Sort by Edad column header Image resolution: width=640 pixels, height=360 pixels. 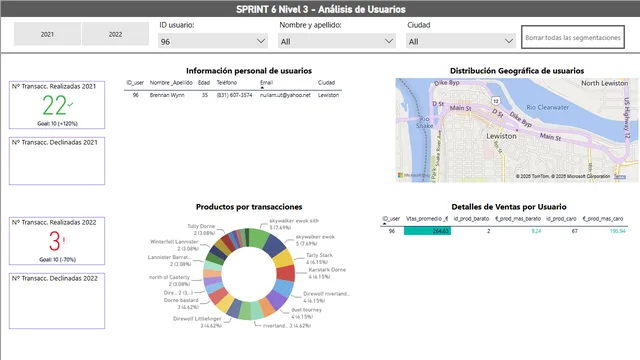[x=204, y=82]
